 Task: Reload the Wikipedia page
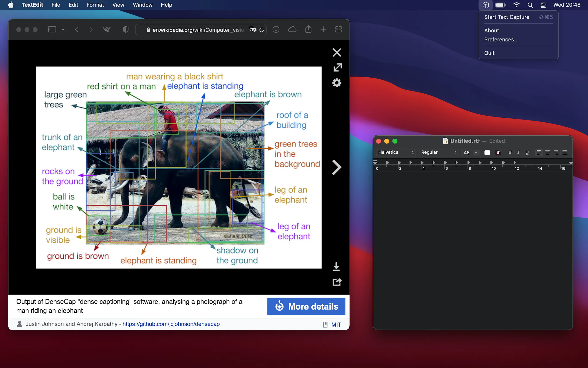click(x=262, y=29)
